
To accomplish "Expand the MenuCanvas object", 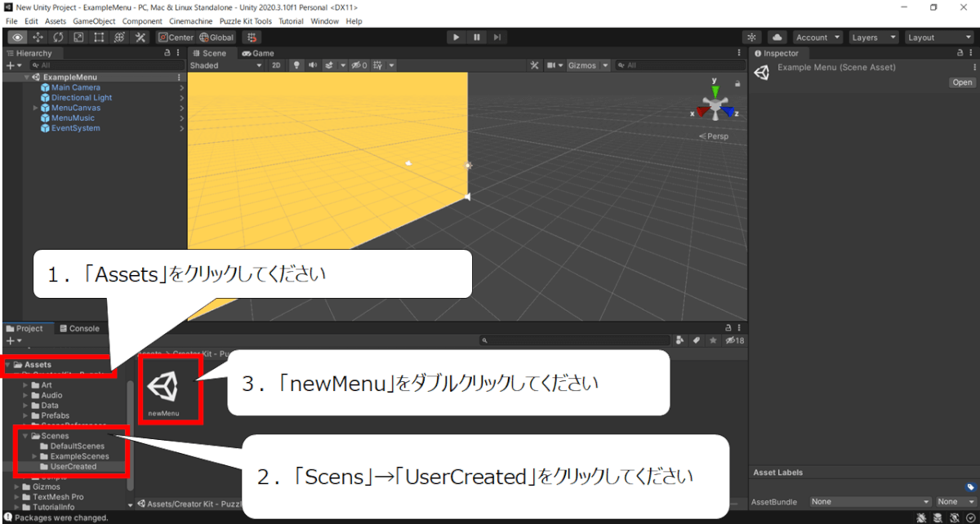I will [x=36, y=108].
